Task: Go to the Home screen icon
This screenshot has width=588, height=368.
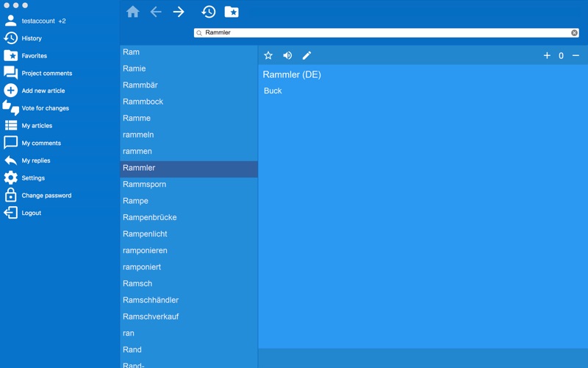Action: (133, 12)
